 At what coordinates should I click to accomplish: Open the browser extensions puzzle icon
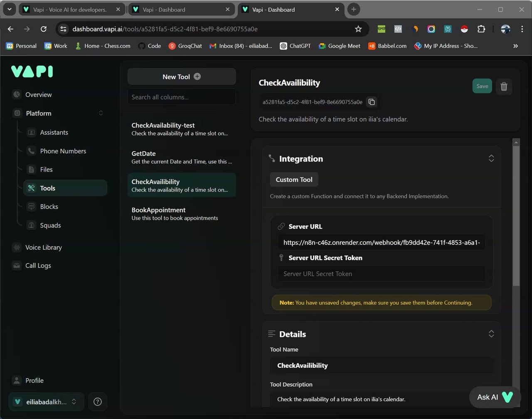pyautogui.click(x=481, y=29)
